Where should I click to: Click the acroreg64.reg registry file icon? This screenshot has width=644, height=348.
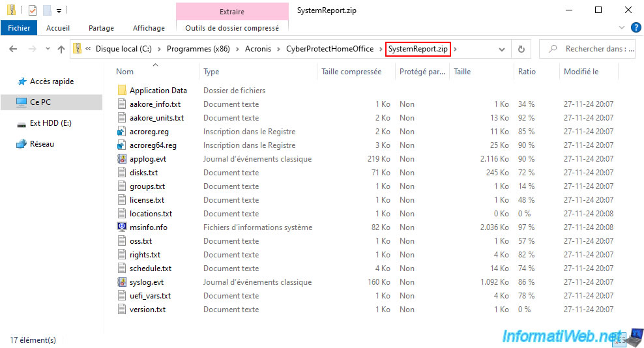tap(122, 145)
